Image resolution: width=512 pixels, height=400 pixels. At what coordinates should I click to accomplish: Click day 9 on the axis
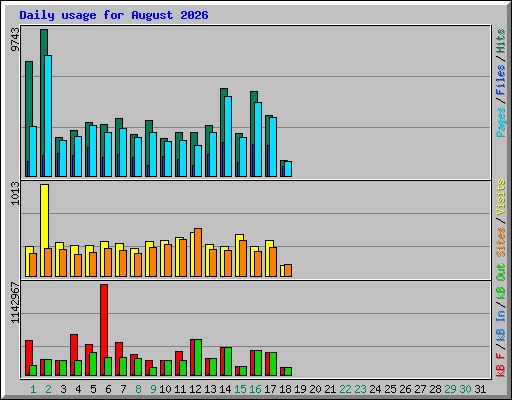(153, 389)
